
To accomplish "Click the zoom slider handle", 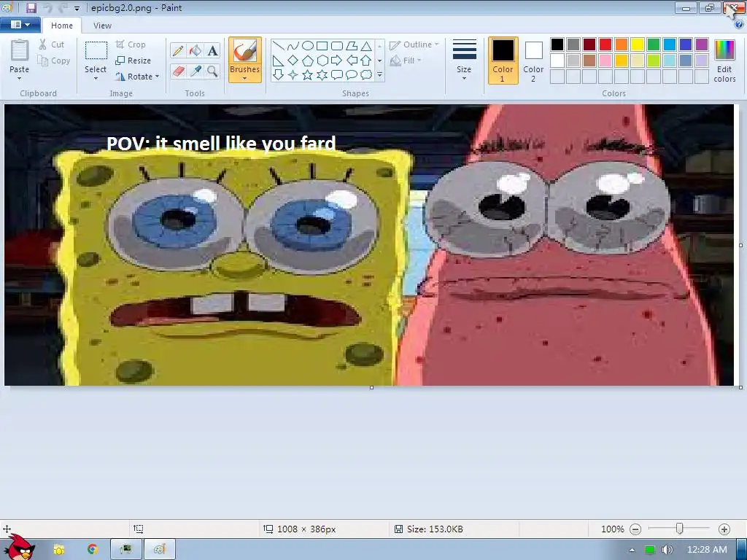I will point(680,529).
